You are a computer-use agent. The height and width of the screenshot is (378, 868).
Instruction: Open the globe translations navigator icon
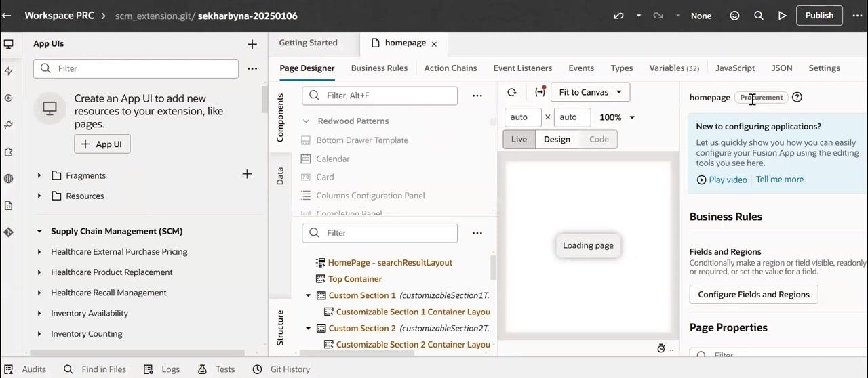[x=9, y=179]
